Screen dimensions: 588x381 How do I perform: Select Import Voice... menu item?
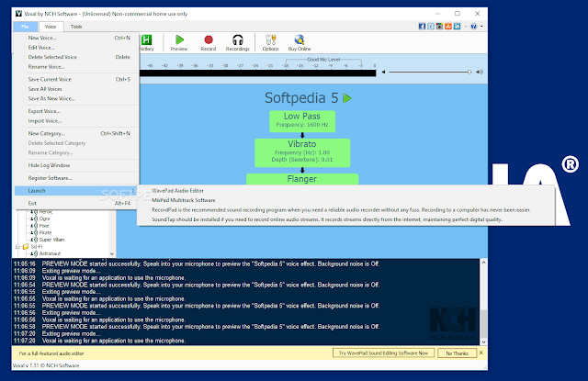(76, 120)
